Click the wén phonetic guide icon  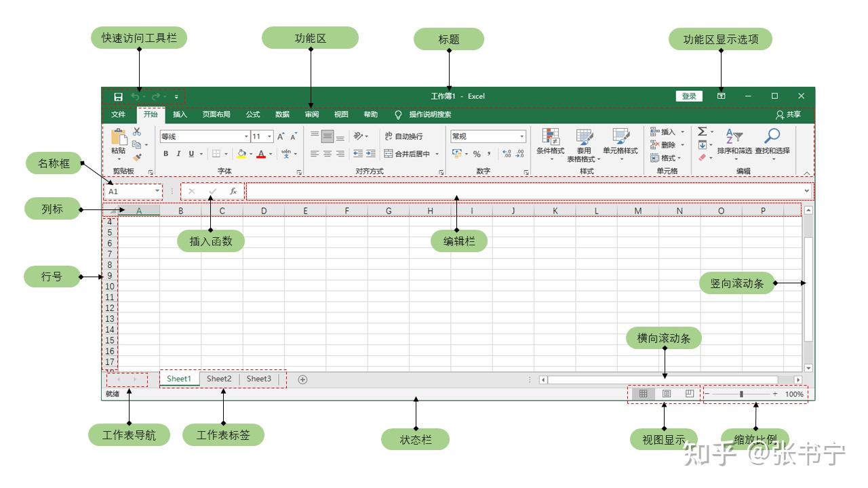pyautogui.click(x=286, y=154)
